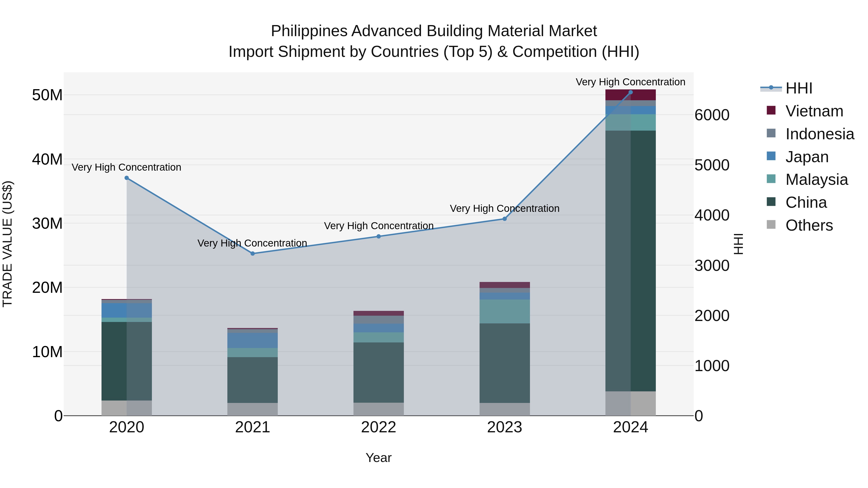Click the China segment of 2020 bar

127,361
